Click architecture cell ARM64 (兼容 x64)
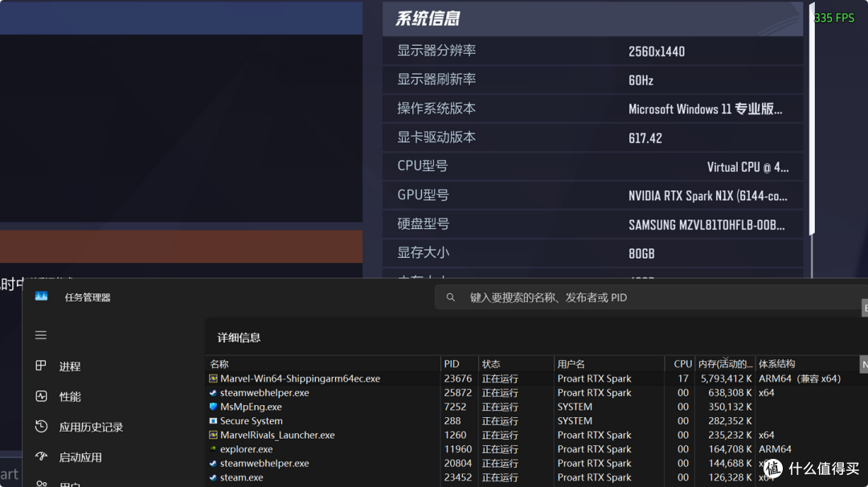Image resolution: width=868 pixels, height=487 pixels. coord(800,379)
